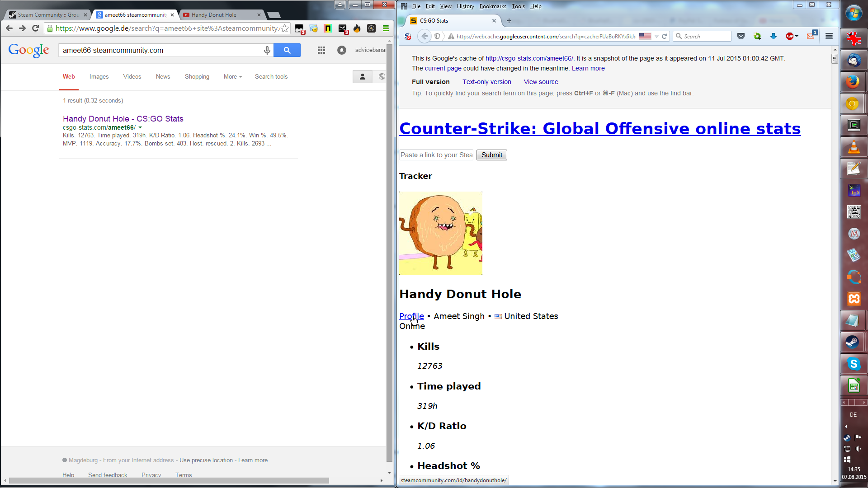The image size is (868, 488).
Task: Open the Adblock Plus dropdown
Action: 797,36
